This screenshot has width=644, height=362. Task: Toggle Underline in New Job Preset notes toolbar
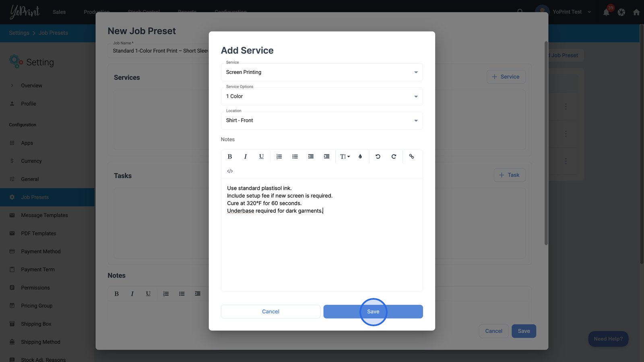(148, 294)
